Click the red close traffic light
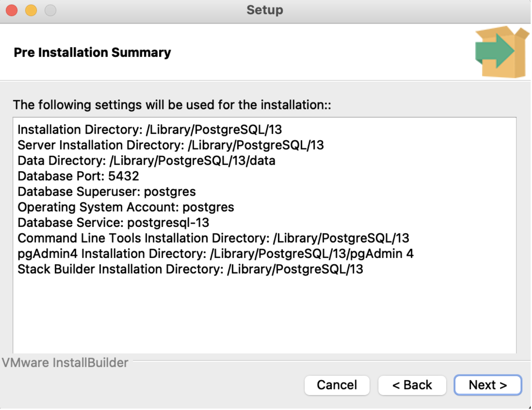 (x=11, y=10)
